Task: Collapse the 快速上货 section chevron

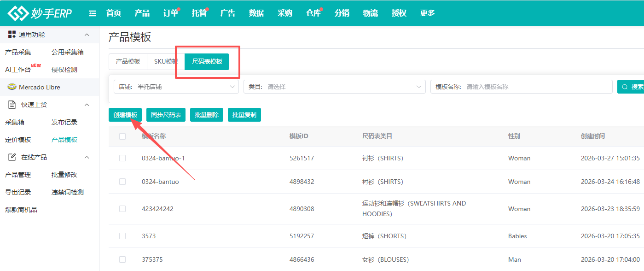Action: (x=87, y=105)
